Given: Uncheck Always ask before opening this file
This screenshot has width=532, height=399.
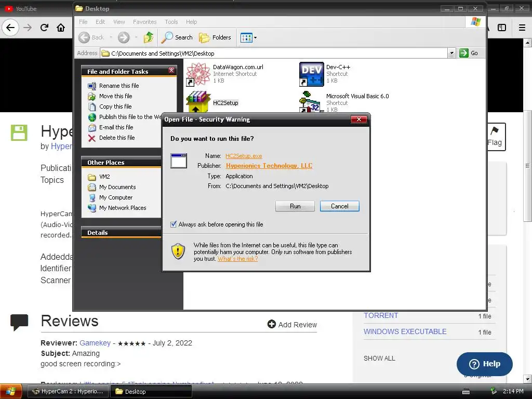Looking at the screenshot, I should coord(174,224).
